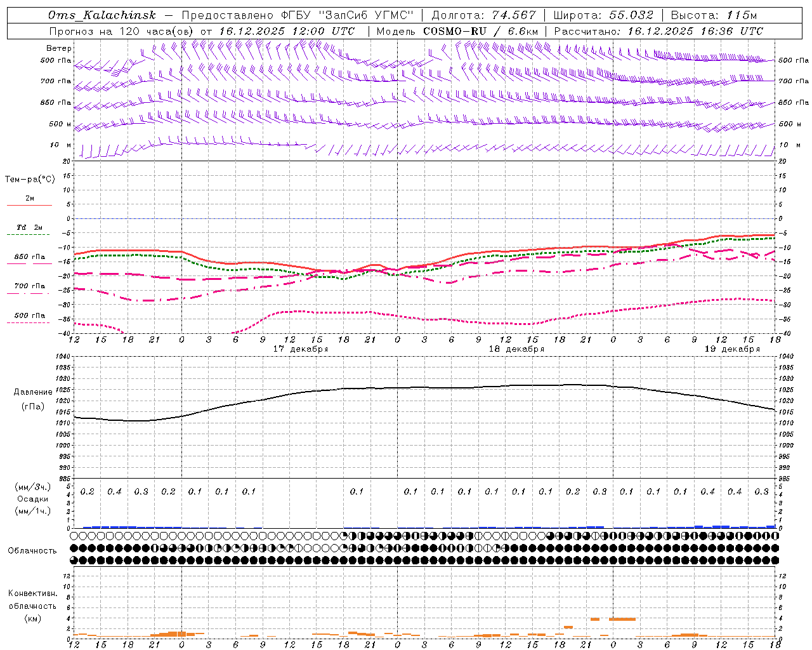Click the 18 декабря date label

tap(516, 348)
